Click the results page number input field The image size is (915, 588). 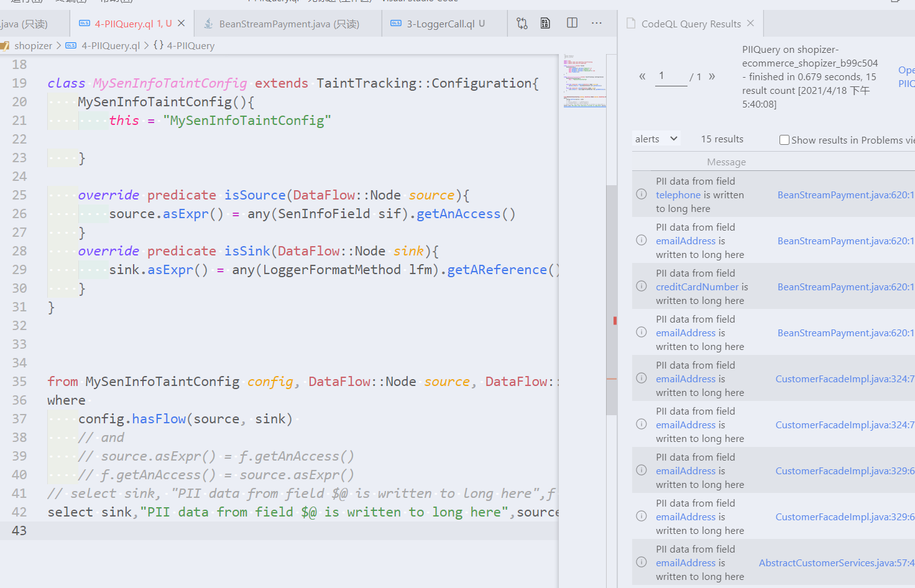coord(671,76)
